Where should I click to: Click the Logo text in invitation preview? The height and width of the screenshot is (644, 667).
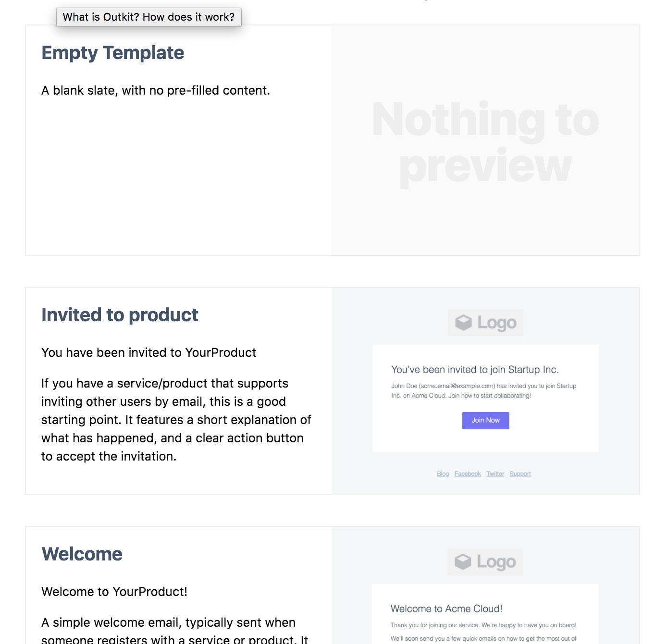click(x=497, y=323)
